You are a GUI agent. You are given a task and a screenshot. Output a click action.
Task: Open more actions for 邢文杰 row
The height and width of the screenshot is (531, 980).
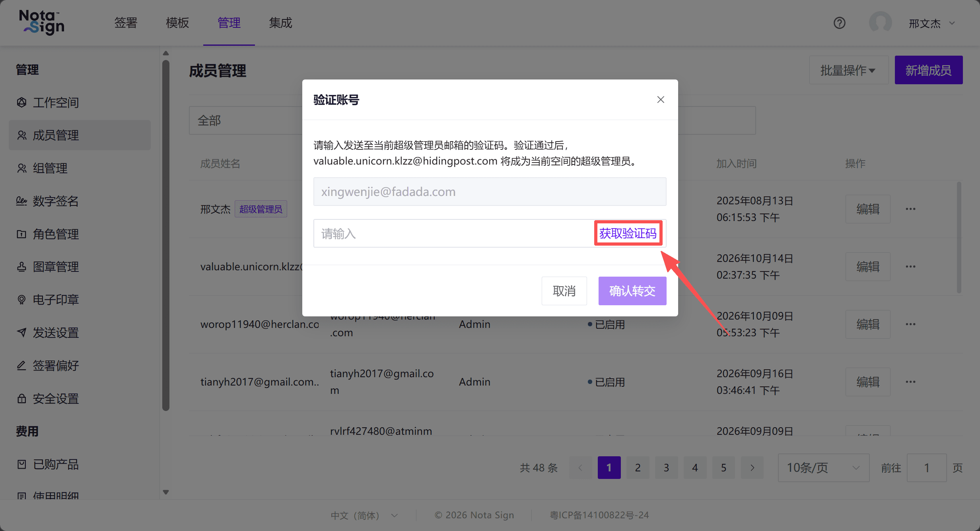click(910, 209)
